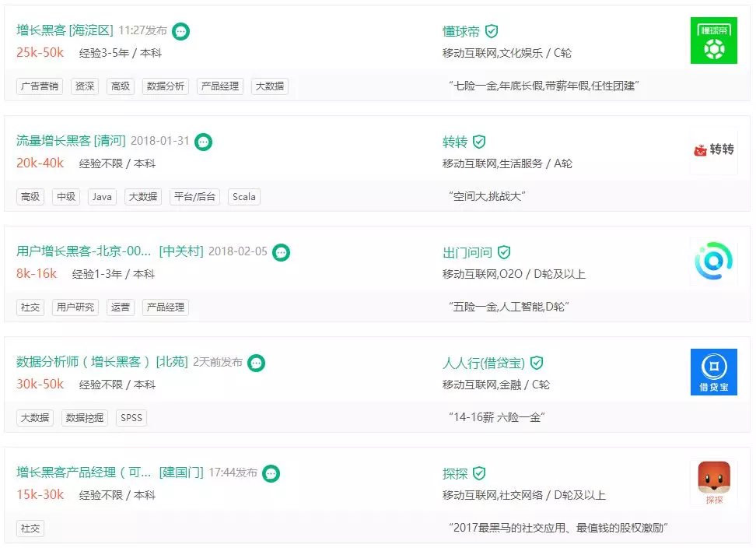Open 借贷宝 blue company logo
756x548 pixels.
(713, 372)
